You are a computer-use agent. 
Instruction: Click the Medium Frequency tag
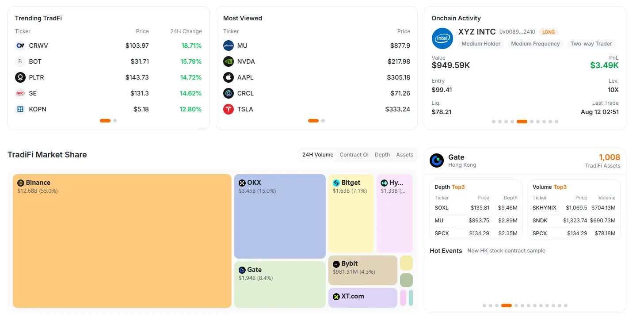(x=535, y=44)
